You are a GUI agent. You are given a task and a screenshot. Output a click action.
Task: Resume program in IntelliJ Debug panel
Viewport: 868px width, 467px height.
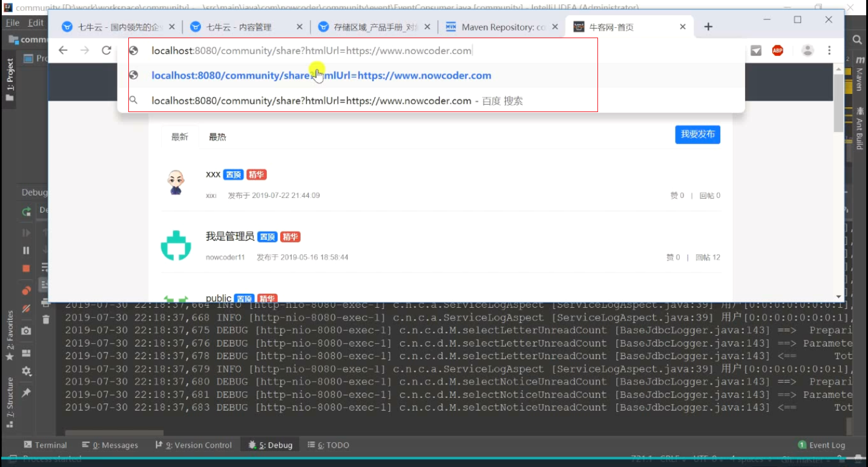click(x=26, y=233)
